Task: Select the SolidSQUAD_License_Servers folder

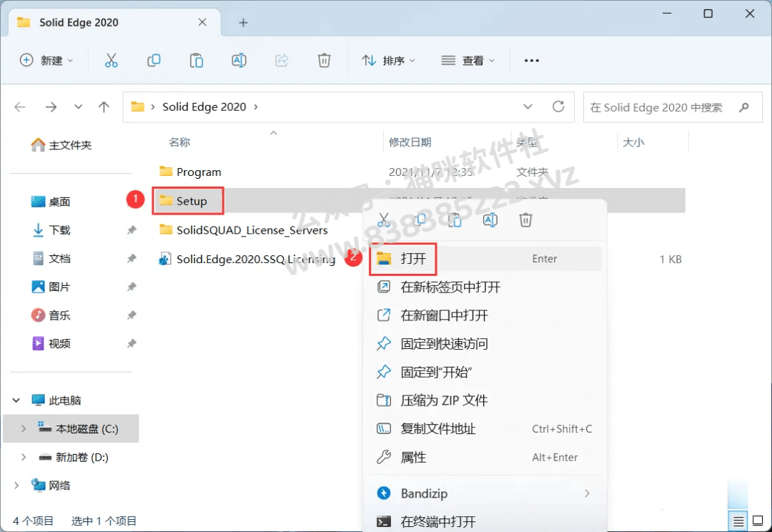Action: click(x=244, y=230)
